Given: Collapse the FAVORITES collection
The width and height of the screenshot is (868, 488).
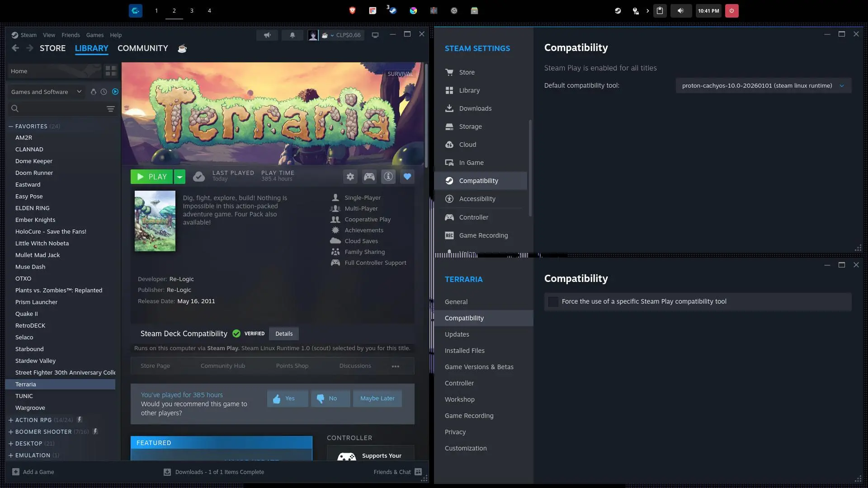Looking at the screenshot, I should pos(11,127).
